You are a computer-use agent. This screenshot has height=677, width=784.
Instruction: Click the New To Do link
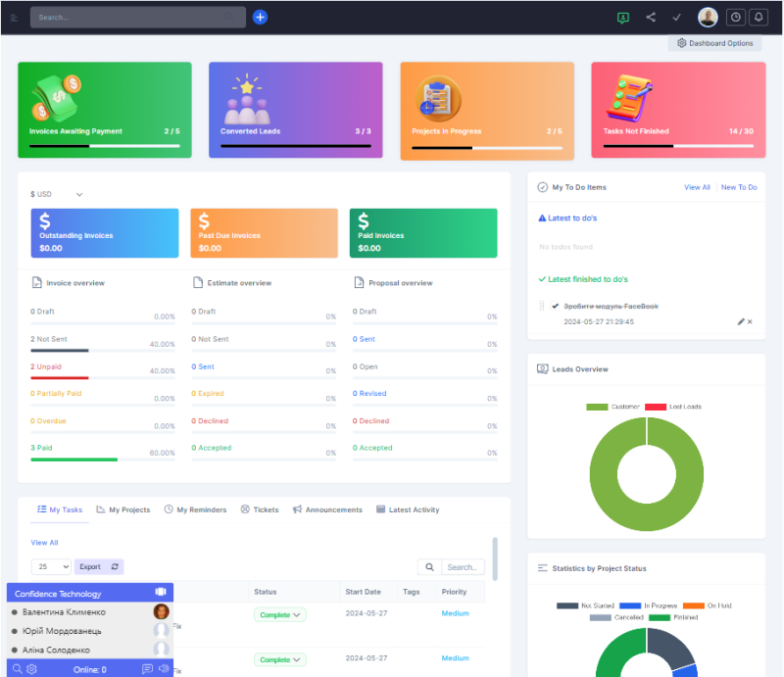[739, 187]
